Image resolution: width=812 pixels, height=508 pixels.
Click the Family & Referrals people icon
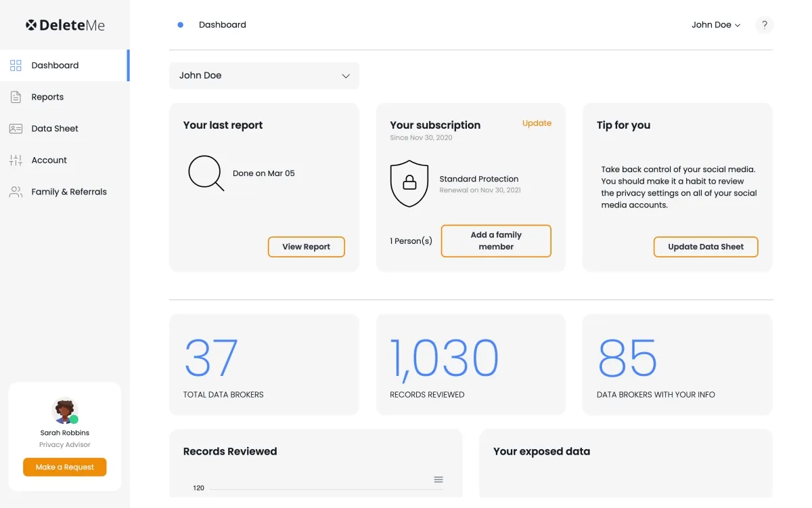tap(16, 192)
